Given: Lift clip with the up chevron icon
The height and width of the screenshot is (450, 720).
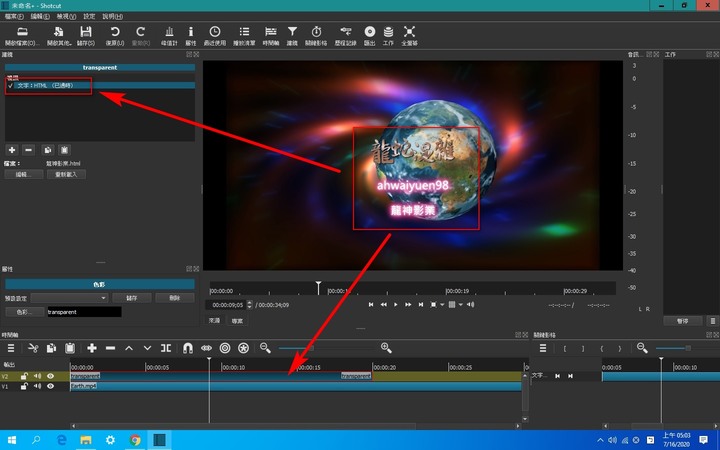Looking at the screenshot, I should (129, 348).
